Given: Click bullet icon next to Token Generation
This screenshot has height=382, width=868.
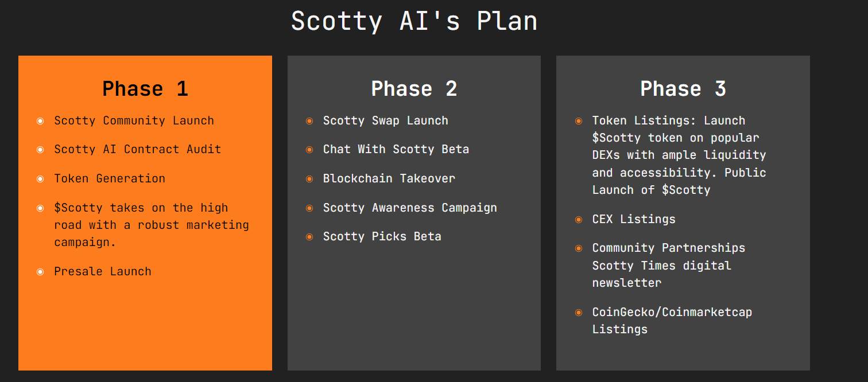Looking at the screenshot, I should pyautogui.click(x=40, y=179).
